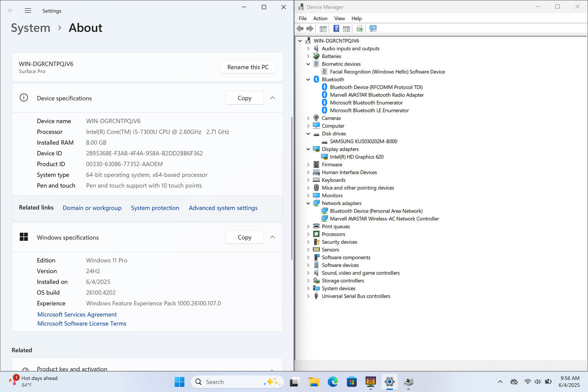
Task: Select SAMSUNG KUS030202M-B000 disk
Action: pyautogui.click(x=363, y=141)
